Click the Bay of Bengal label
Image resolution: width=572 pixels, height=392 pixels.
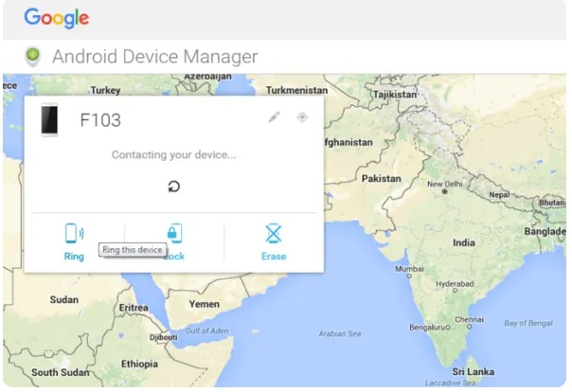528,323
